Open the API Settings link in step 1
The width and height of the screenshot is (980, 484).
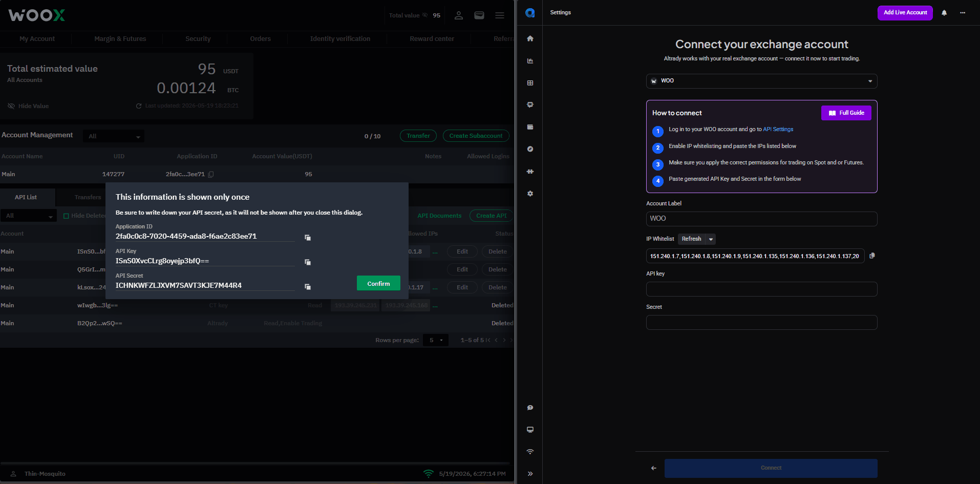778,130
